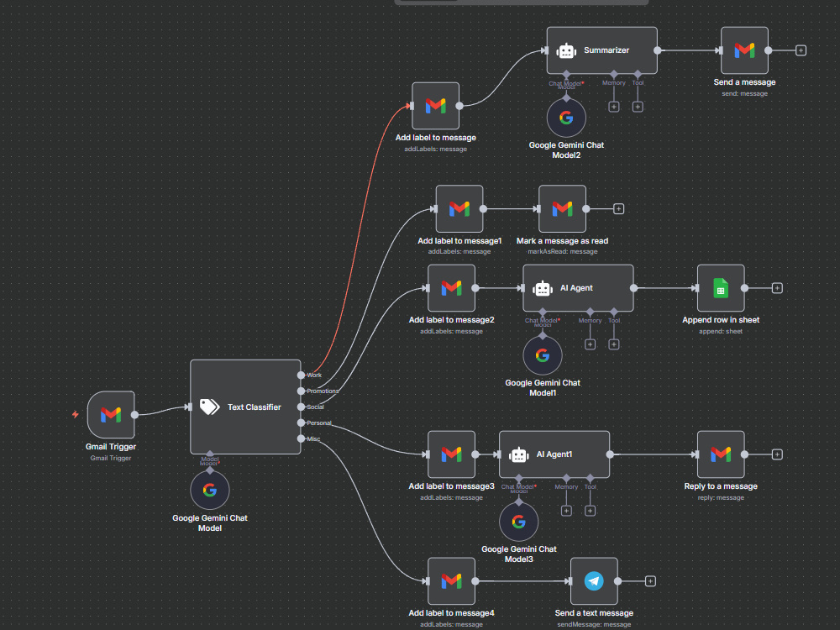Add Memory sub-node to Summarizer
Screen dimensions: 840x630
click(614, 107)
